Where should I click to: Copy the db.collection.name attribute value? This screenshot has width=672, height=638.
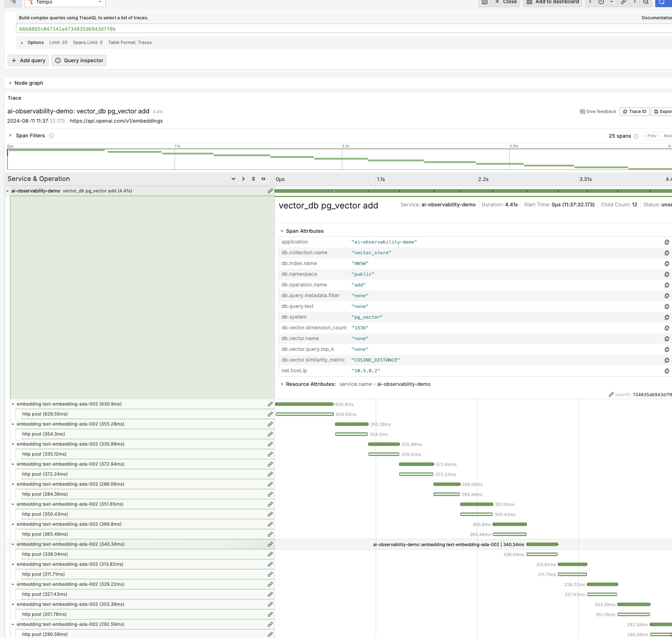click(x=667, y=253)
